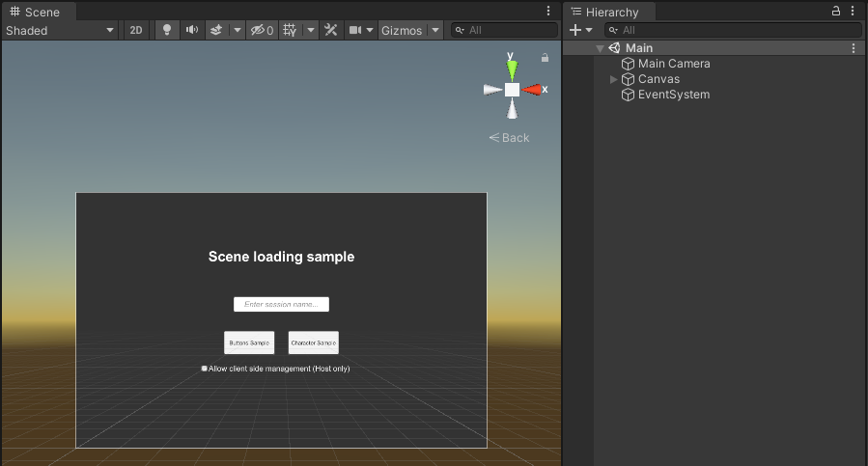Viewport: 868px width, 466px height.
Task: Select EventSystem in Hierarchy
Action: [674, 95]
